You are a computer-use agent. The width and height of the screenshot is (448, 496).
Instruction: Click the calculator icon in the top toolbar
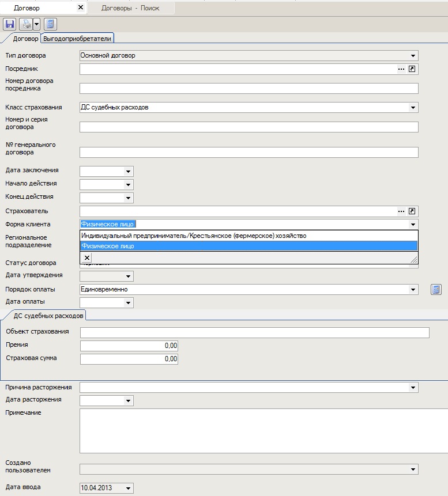coord(50,24)
